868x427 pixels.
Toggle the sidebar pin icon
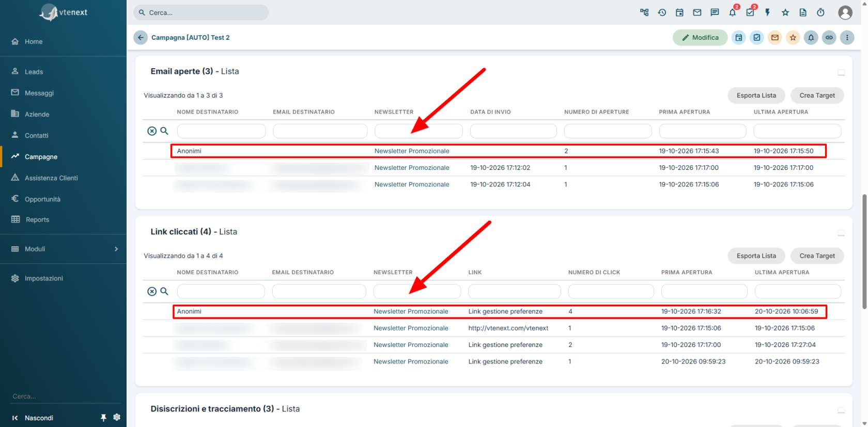point(103,418)
